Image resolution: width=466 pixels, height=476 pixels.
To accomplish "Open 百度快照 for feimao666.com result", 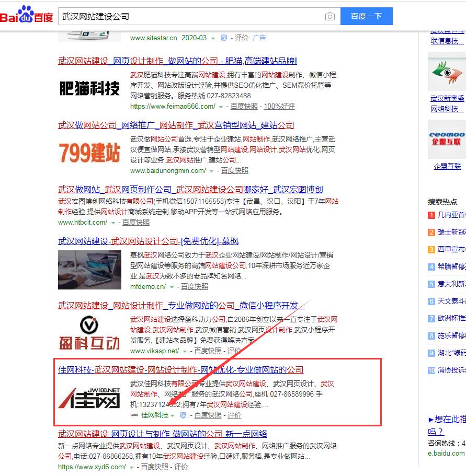I will 244,106.
